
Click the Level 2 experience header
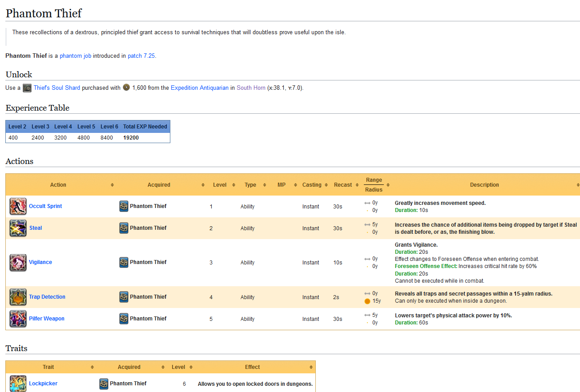[17, 127]
